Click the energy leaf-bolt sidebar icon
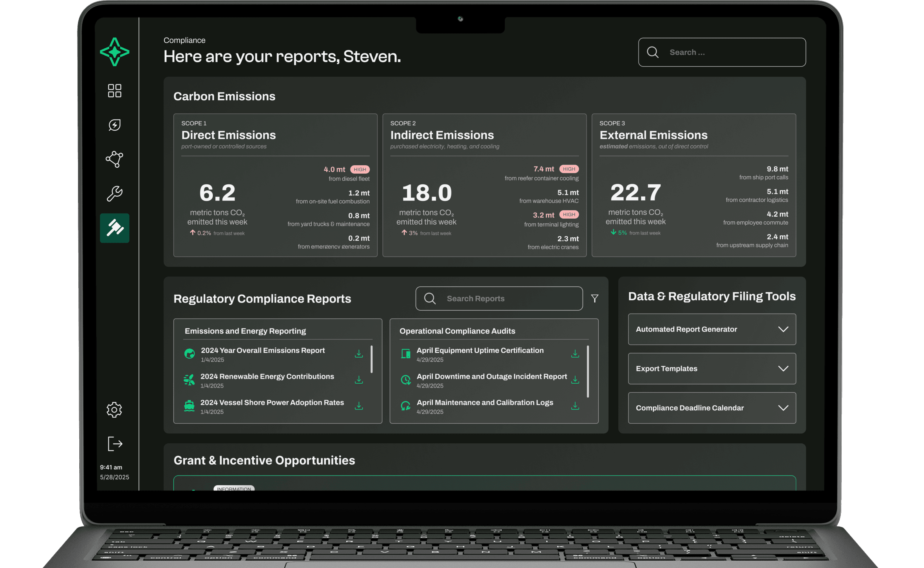Screen dimensions: 924x568 click(115, 125)
